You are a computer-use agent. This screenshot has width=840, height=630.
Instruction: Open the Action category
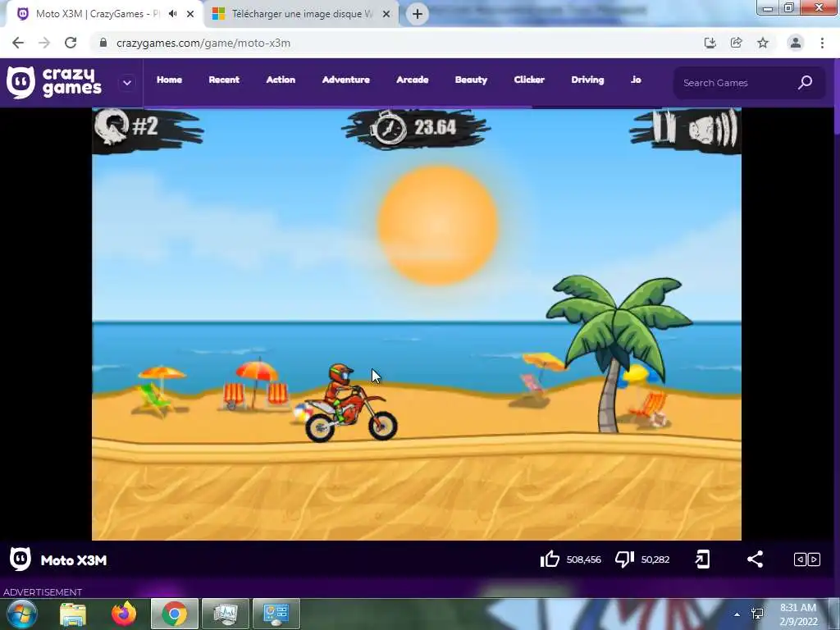click(281, 80)
